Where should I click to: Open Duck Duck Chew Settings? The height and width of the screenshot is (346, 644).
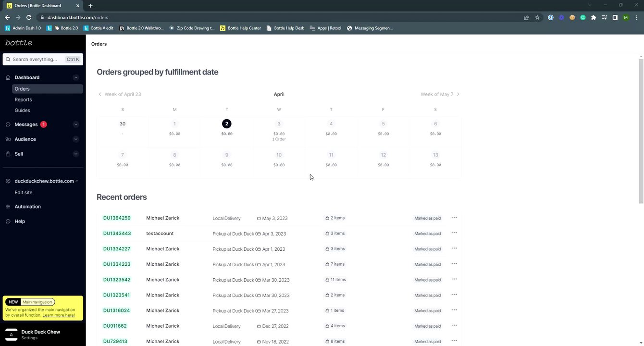coord(29,338)
